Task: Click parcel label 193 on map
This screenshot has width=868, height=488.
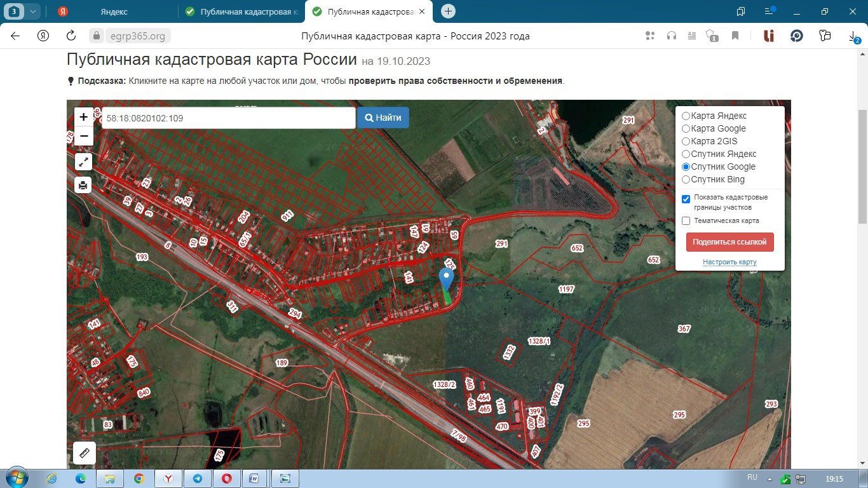Action: click(x=142, y=257)
